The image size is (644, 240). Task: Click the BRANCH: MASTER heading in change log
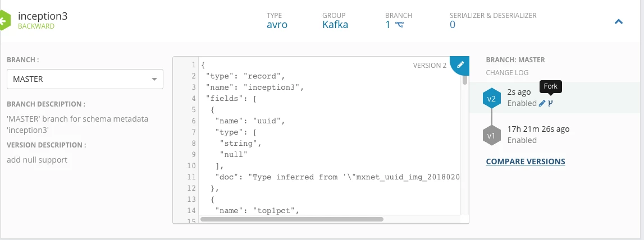coord(515,60)
